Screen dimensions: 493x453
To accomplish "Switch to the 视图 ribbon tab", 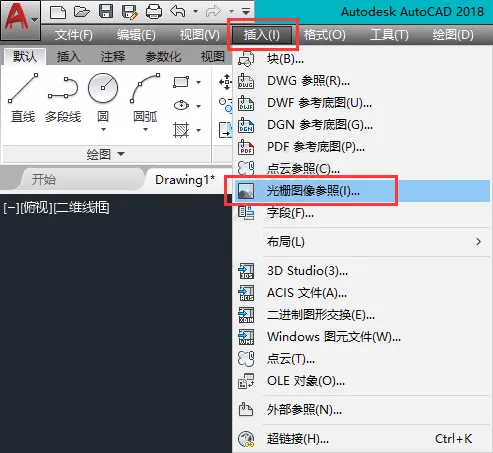I will coord(213,57).
